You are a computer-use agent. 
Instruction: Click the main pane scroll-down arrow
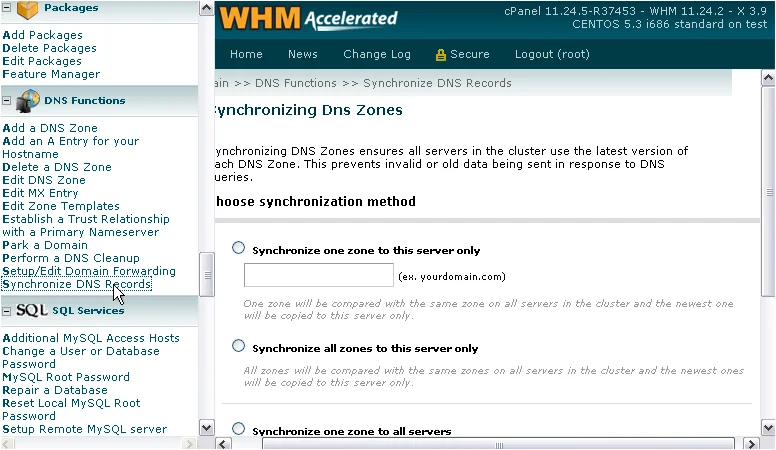click(x=768, y=428)
